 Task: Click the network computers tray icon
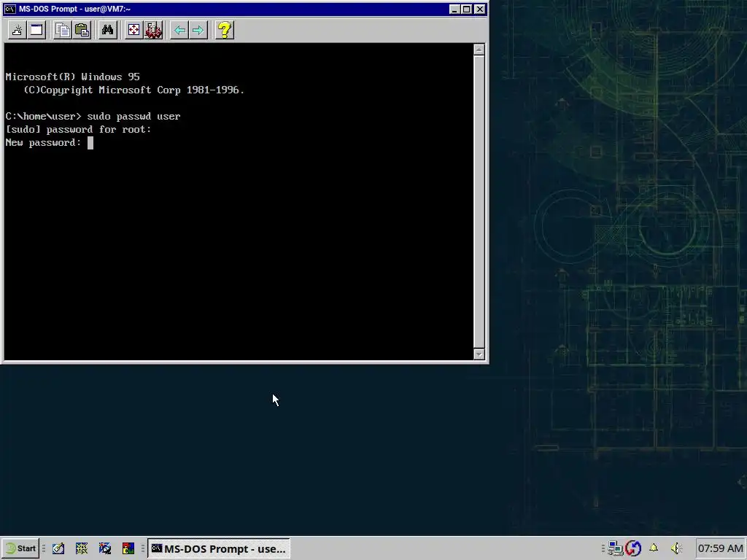coord(616,548)
